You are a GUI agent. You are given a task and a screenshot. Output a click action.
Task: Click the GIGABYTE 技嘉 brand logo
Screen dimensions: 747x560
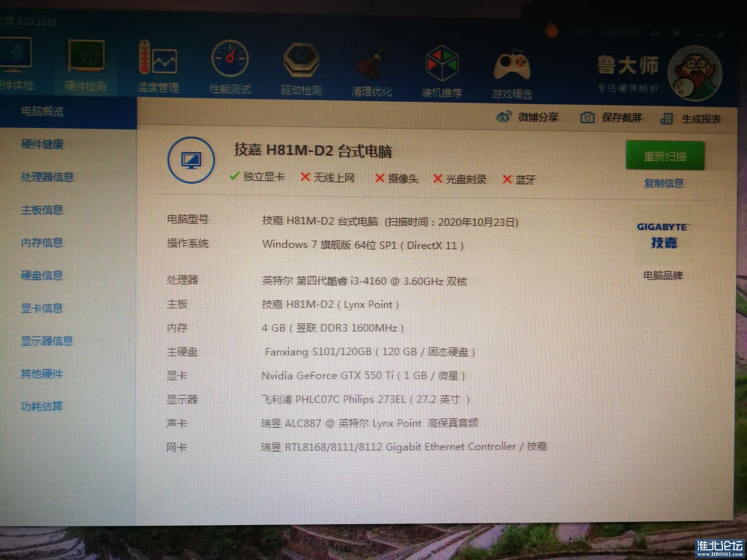[x=663, y=235]
